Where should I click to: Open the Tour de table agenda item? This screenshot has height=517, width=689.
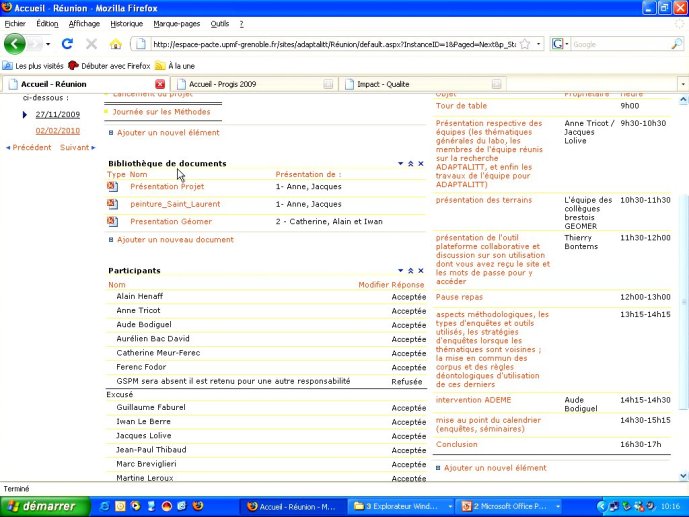point(461,106)
